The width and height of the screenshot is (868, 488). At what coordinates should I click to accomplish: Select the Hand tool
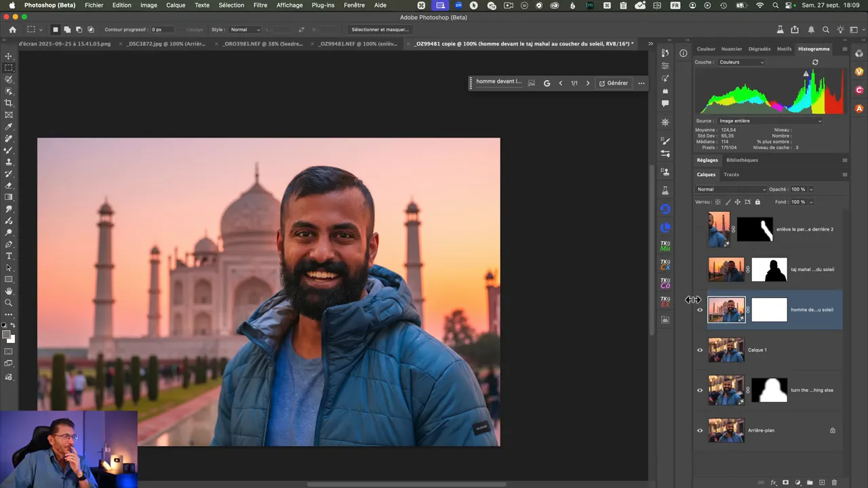point(9,291)
